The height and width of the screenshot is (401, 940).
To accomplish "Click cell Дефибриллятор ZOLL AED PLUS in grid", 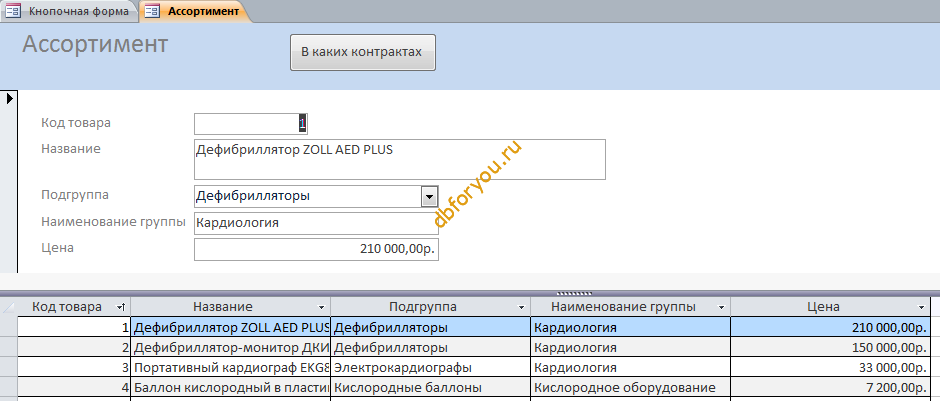I will click(x=231, y=327).
